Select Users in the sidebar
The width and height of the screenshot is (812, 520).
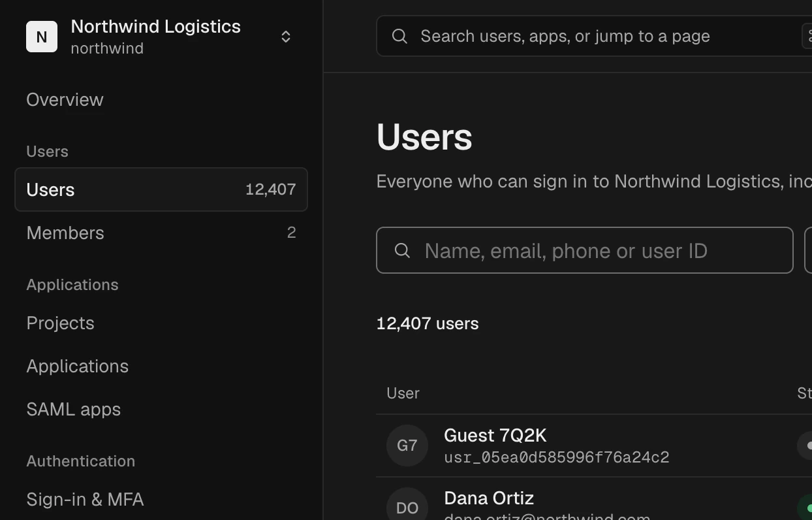tap(161, 189)
